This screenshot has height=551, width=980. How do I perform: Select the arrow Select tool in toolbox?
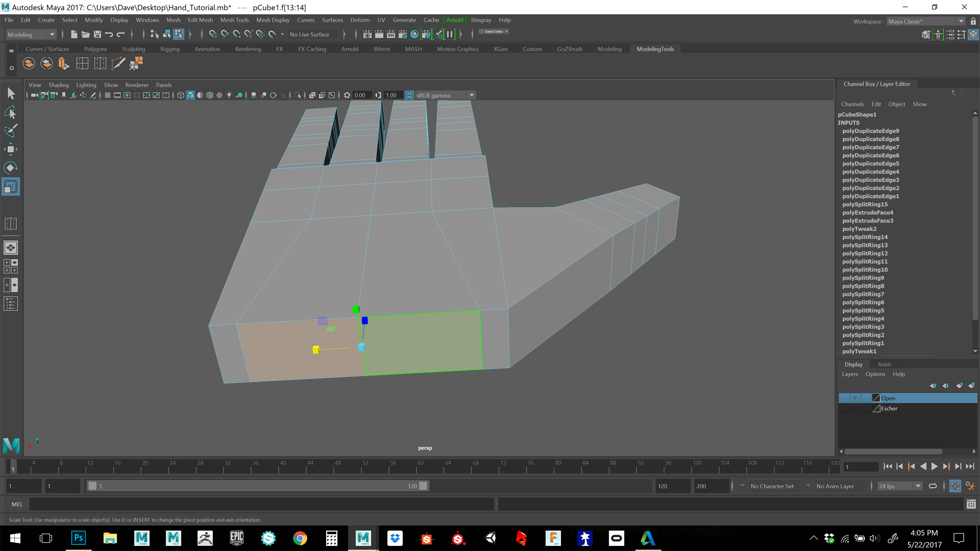click(11, 93)
